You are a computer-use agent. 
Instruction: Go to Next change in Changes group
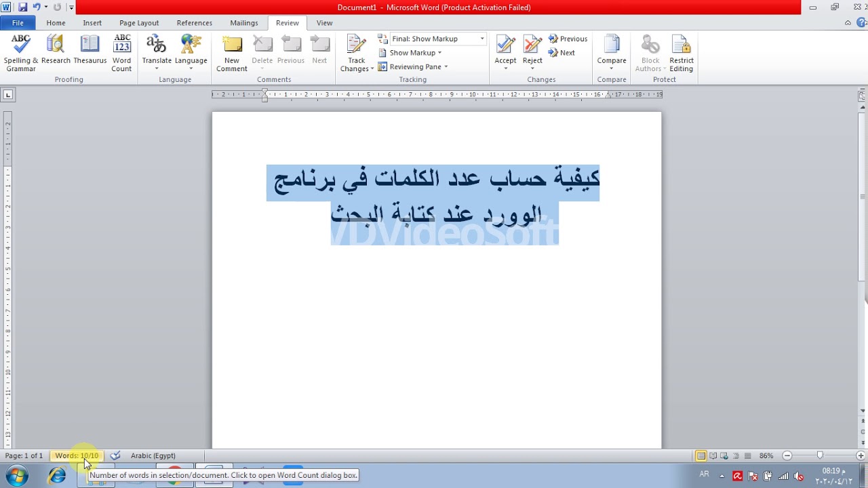pos(561,52)
